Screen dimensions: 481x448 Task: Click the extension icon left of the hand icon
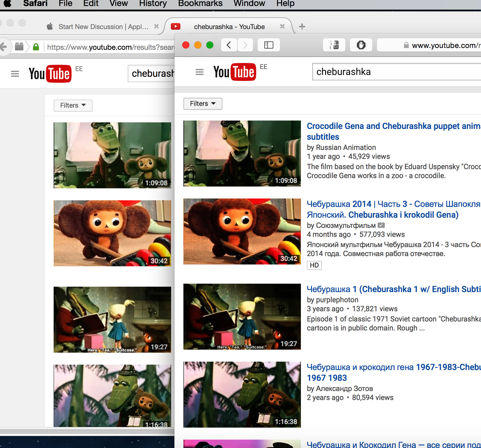click(x=334, y=45)
